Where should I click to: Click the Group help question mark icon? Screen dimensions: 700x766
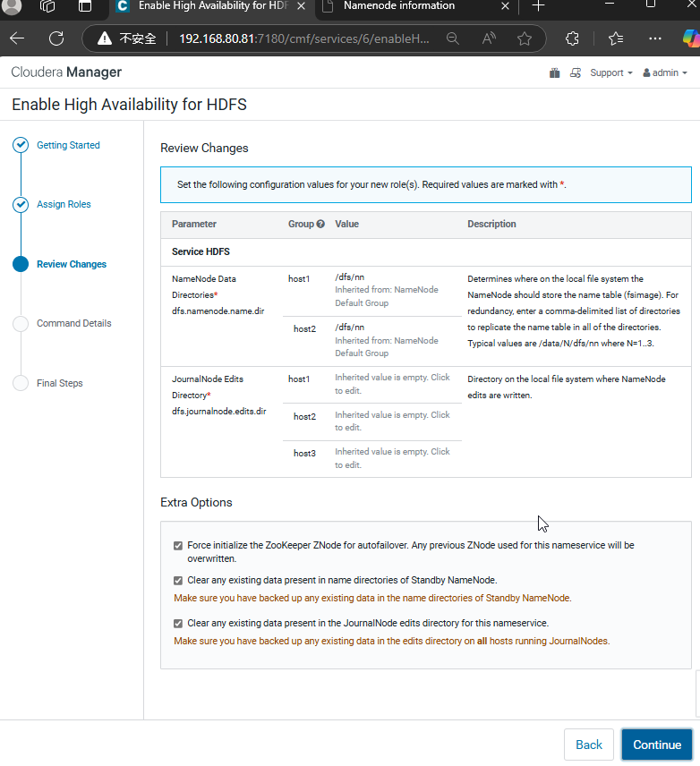click(320, 224)
